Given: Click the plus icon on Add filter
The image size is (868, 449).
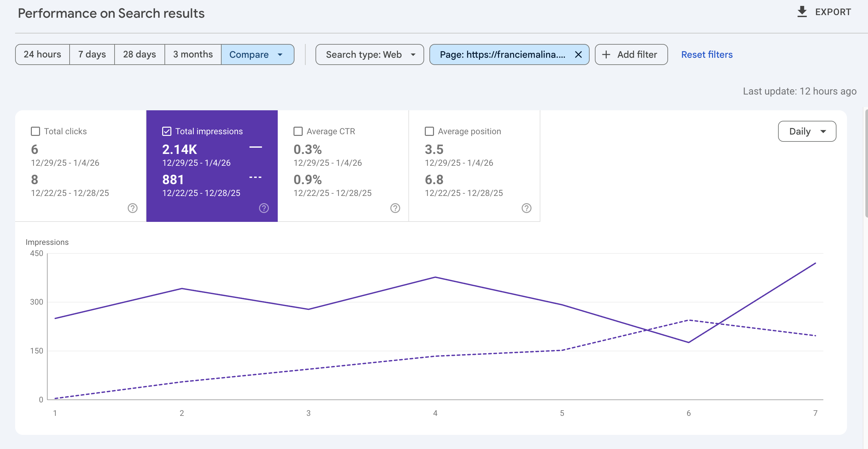Looking at the screenshot, I should click(607, 54).
